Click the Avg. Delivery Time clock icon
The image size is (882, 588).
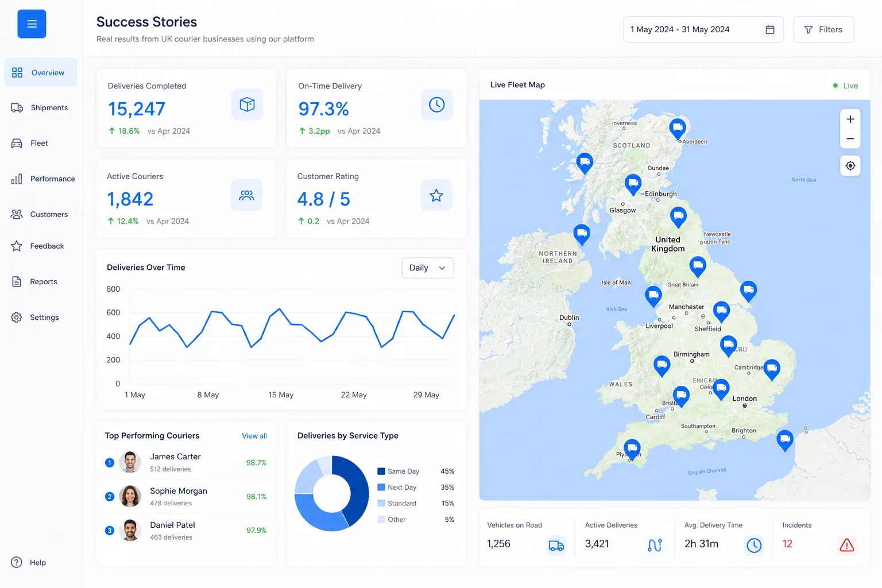tap(754, 545)
